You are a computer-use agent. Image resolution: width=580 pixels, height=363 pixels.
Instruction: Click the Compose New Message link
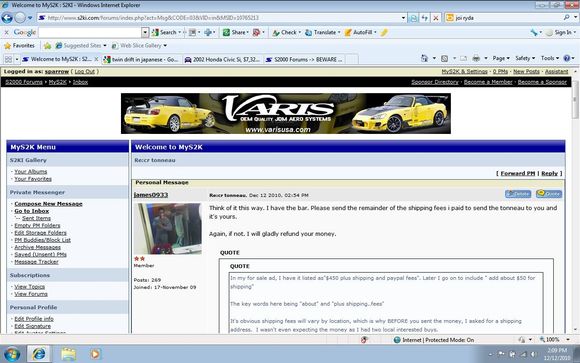click(48, 204)
